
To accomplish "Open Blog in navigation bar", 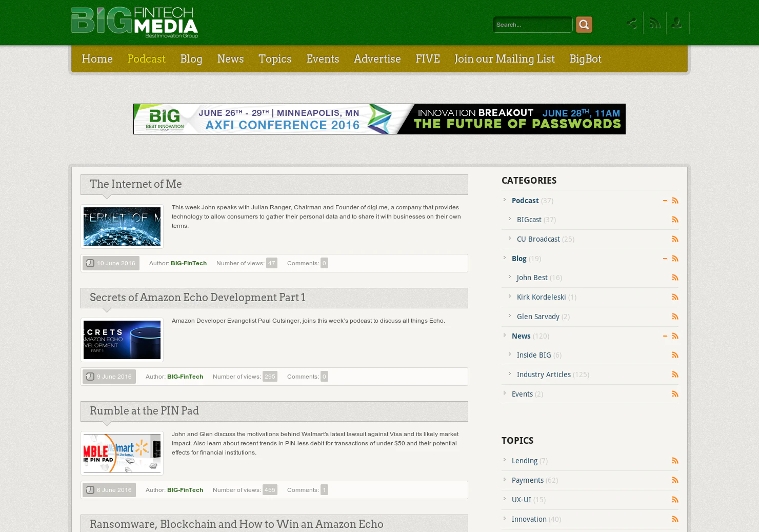I will point(191,59).
